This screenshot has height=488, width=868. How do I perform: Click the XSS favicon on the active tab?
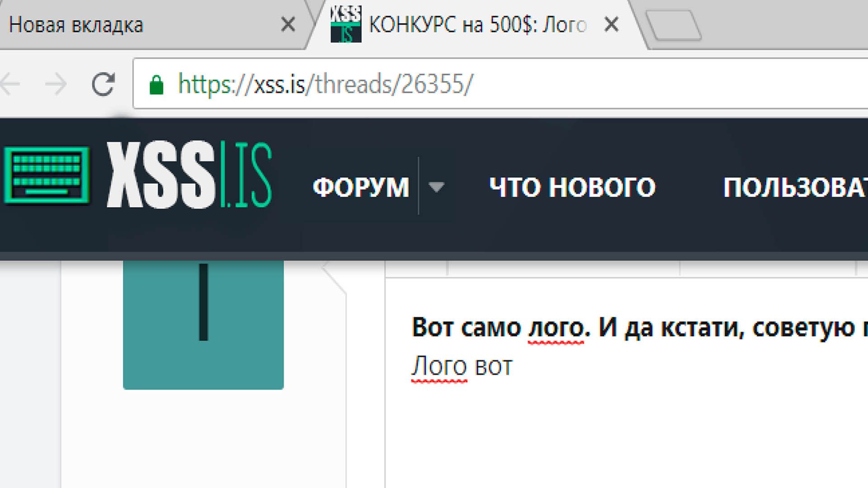(345, 25)
